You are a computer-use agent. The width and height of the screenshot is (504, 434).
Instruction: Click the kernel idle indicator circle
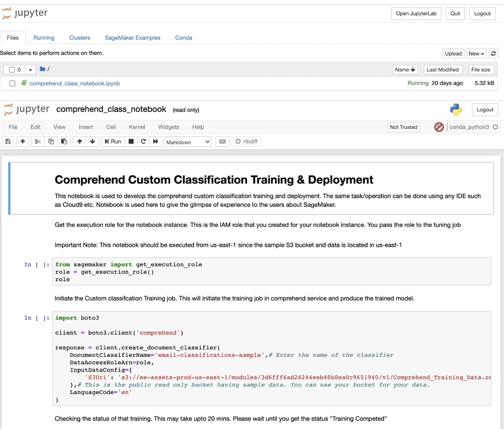pos(495,127)
